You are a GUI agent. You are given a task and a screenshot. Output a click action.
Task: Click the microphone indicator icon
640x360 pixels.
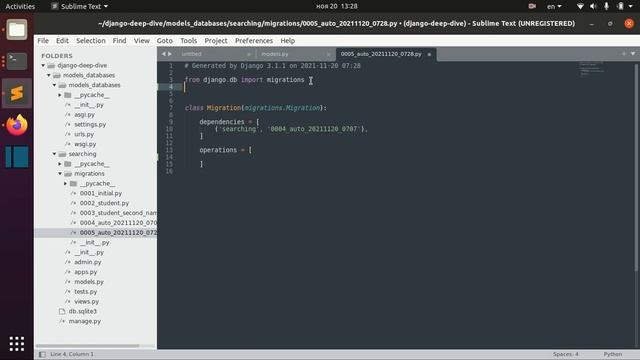pos(607,6)
